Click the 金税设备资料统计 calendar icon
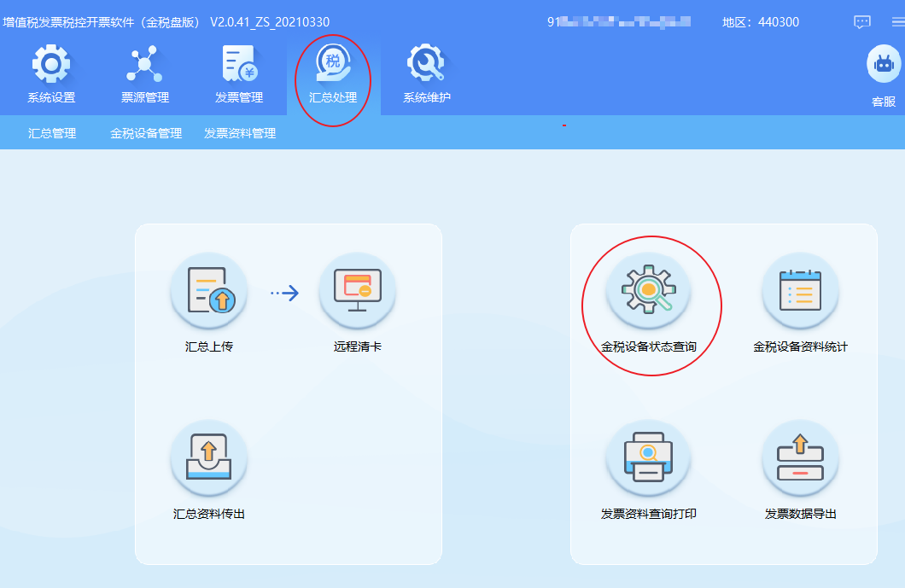Viewport: 905px width, 588px height. (800, 290)
